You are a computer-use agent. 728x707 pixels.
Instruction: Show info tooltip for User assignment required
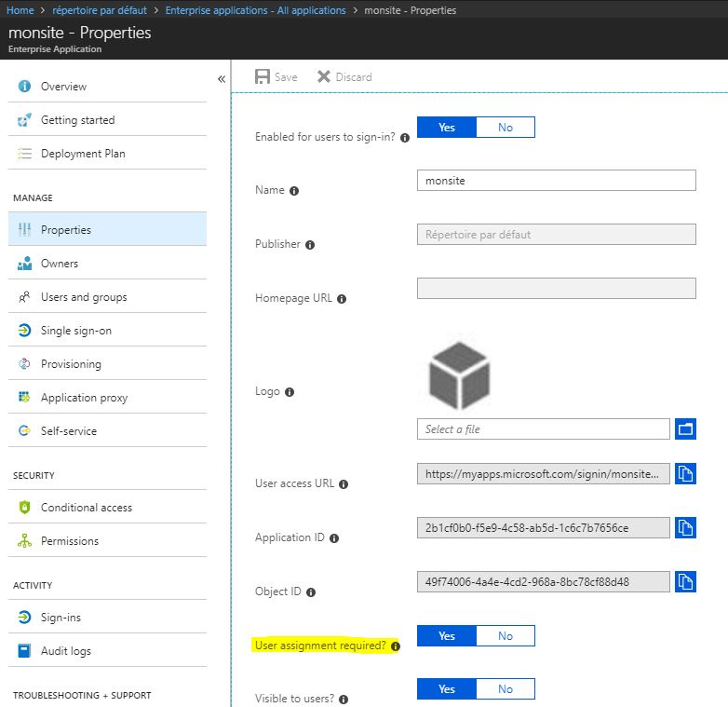(395, 646)
